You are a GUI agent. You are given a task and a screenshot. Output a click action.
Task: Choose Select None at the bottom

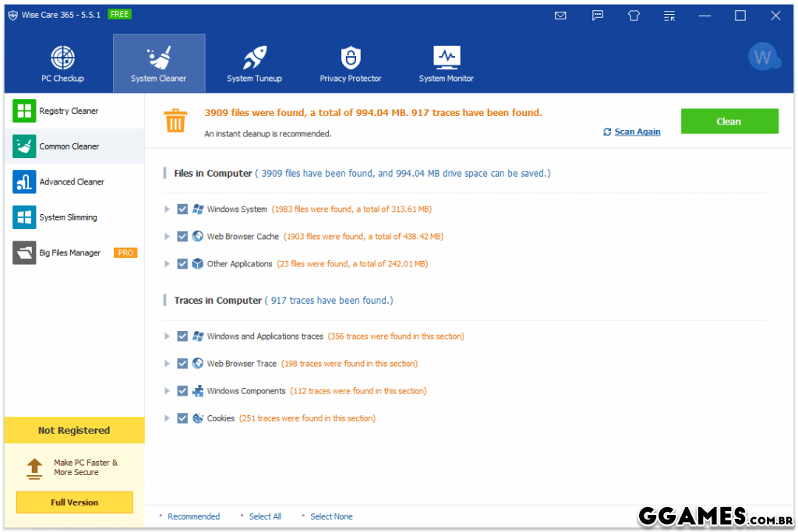(x=331, y=516)
